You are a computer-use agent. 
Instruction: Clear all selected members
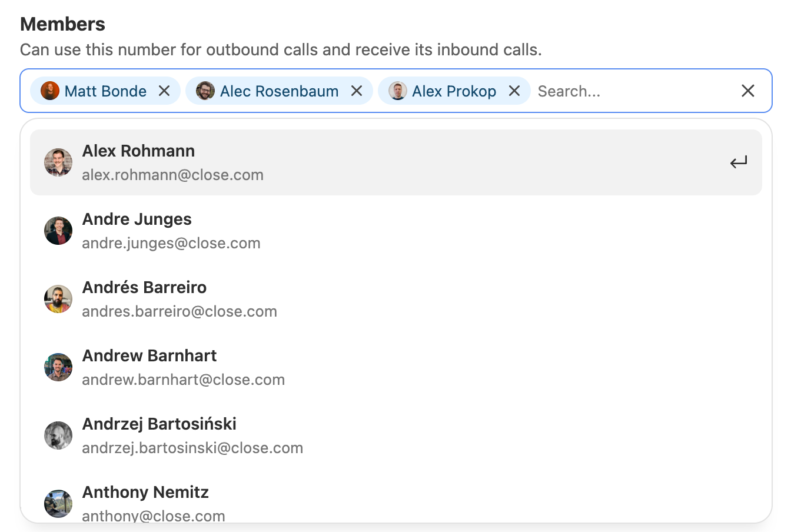748,91
